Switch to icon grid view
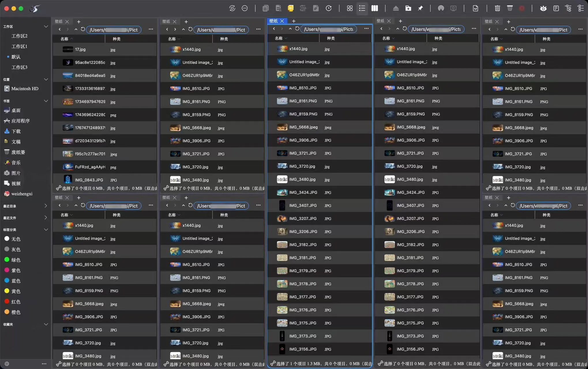Screen dimensions: 588x369 click(x=350, y=8)
